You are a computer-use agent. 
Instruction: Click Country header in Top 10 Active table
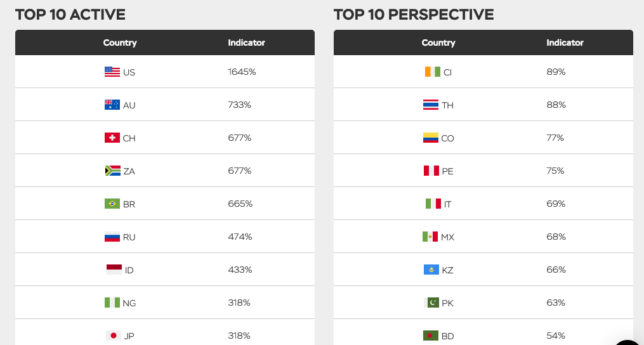[x=120, y=43]
